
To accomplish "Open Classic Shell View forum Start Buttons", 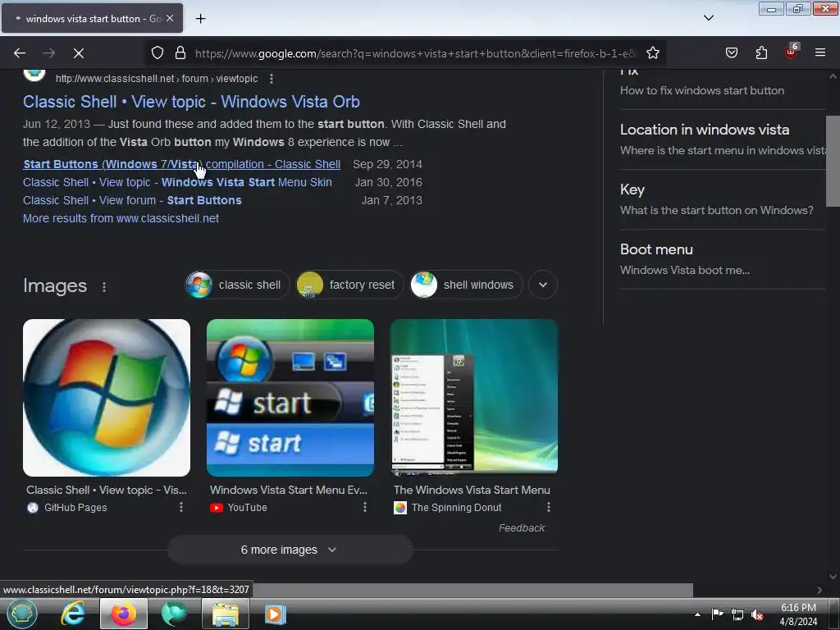I will [132, 200].
